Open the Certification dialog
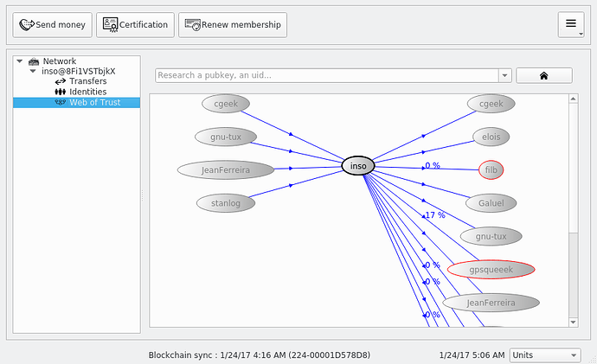The image size is (597, 364). (135, 25)
